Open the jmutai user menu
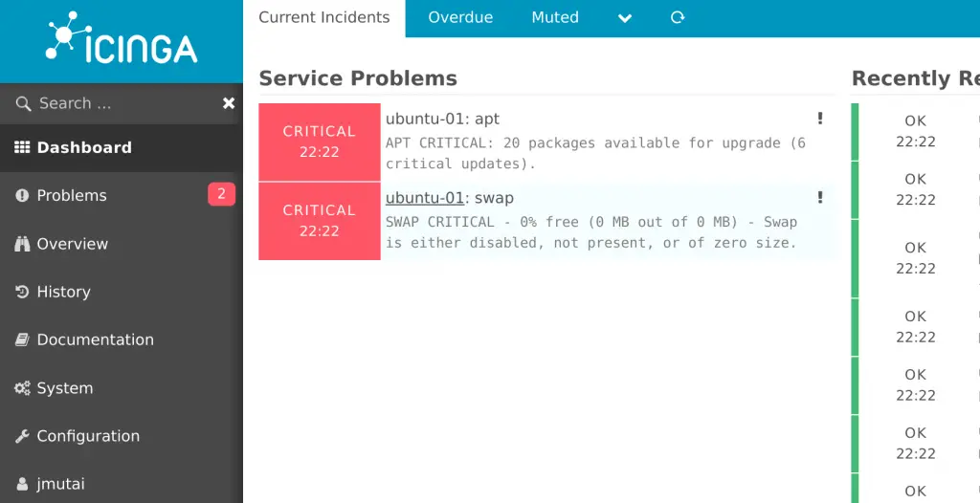This screenshot has height=503, width=980. pos(122,484)
